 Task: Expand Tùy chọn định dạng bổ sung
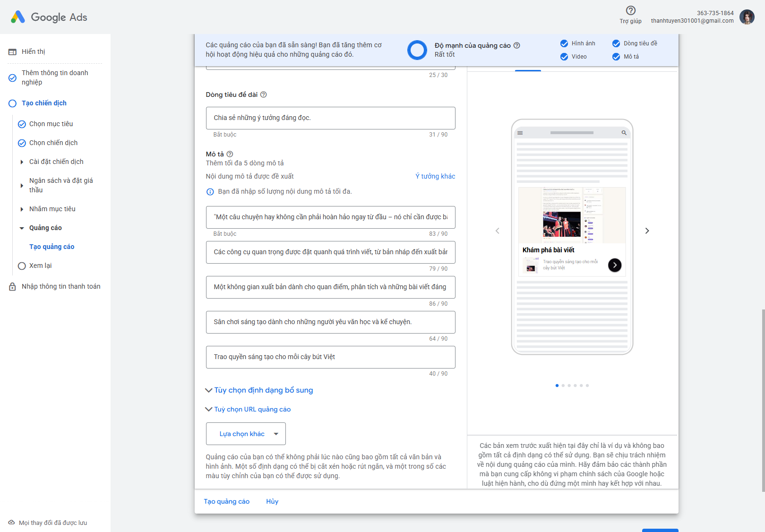click(x=259, y=390)
